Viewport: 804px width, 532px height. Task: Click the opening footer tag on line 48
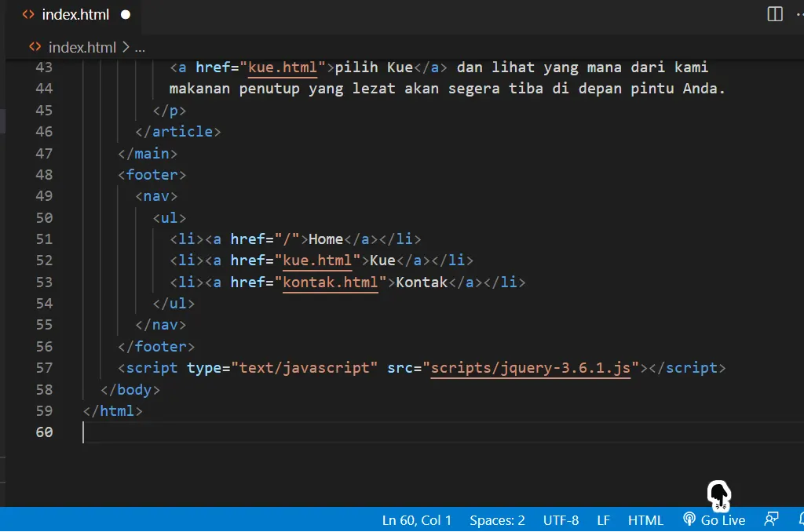coord(152,175)
